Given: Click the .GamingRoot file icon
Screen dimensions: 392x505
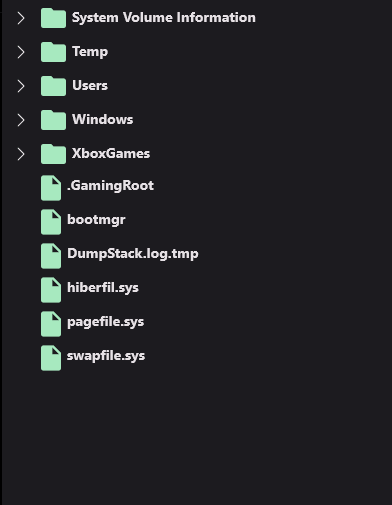Looking at the screenshot, I should (51, 188).
